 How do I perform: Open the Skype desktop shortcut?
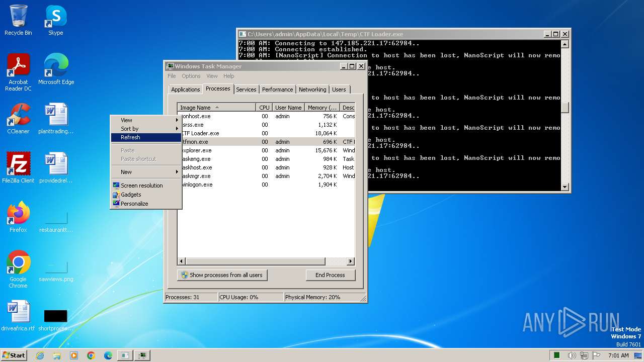56,20
